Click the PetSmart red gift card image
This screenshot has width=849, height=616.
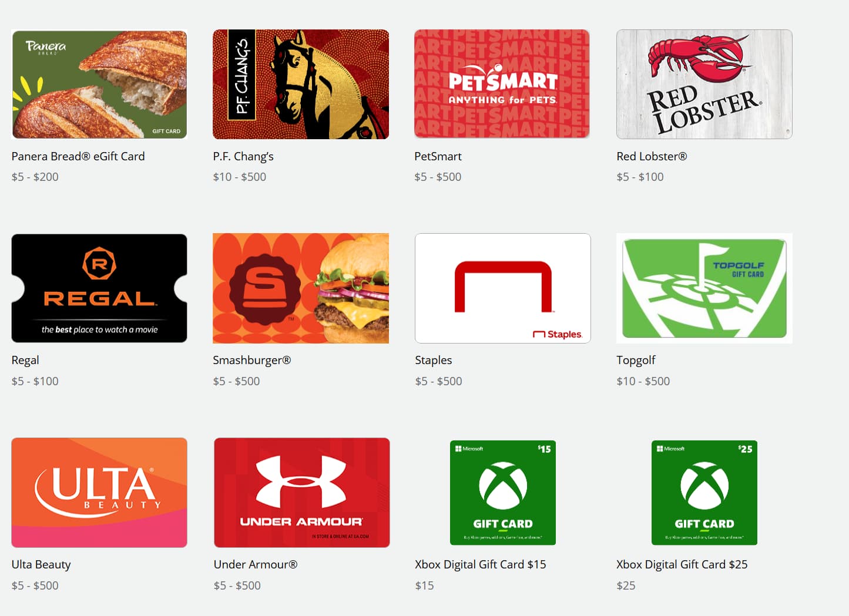[x=502, y=84]
